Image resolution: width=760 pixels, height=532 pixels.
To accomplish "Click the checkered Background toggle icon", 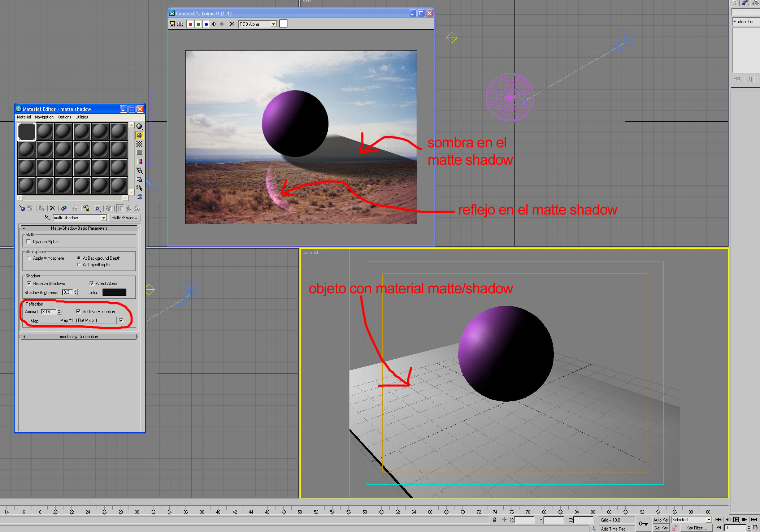I will [139, 144].
